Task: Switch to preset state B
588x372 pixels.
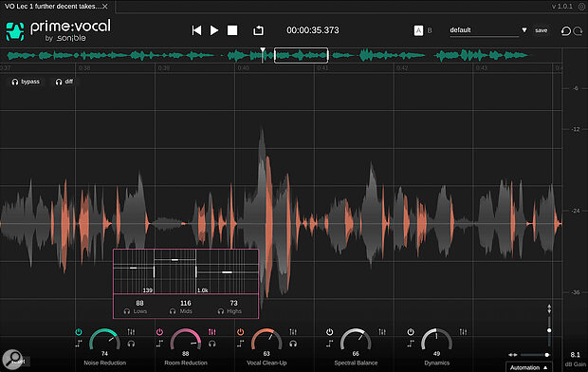Action: pos(430,30)
